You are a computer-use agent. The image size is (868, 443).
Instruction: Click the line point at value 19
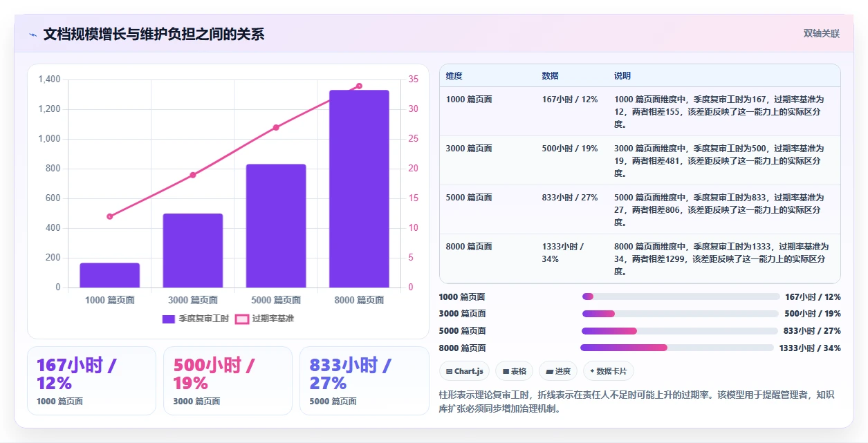click(x=193, y=175)
